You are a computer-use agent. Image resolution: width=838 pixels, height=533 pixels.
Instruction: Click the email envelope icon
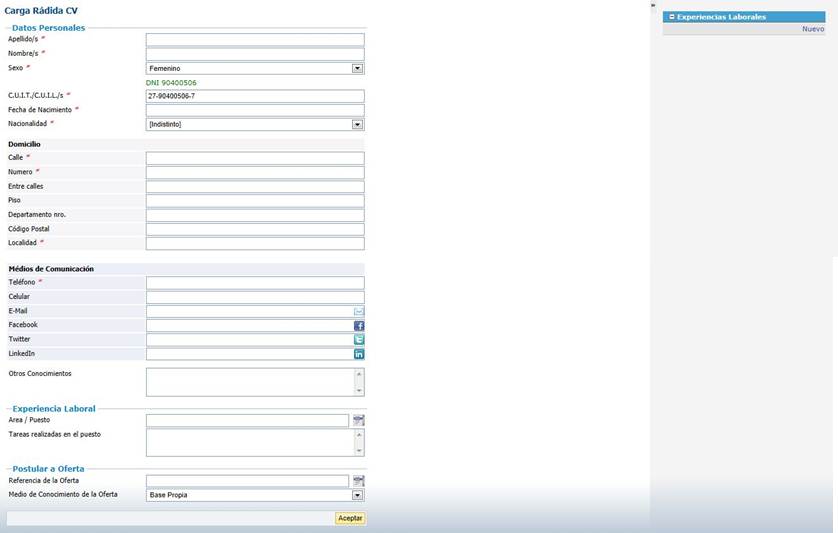[359, 312]
